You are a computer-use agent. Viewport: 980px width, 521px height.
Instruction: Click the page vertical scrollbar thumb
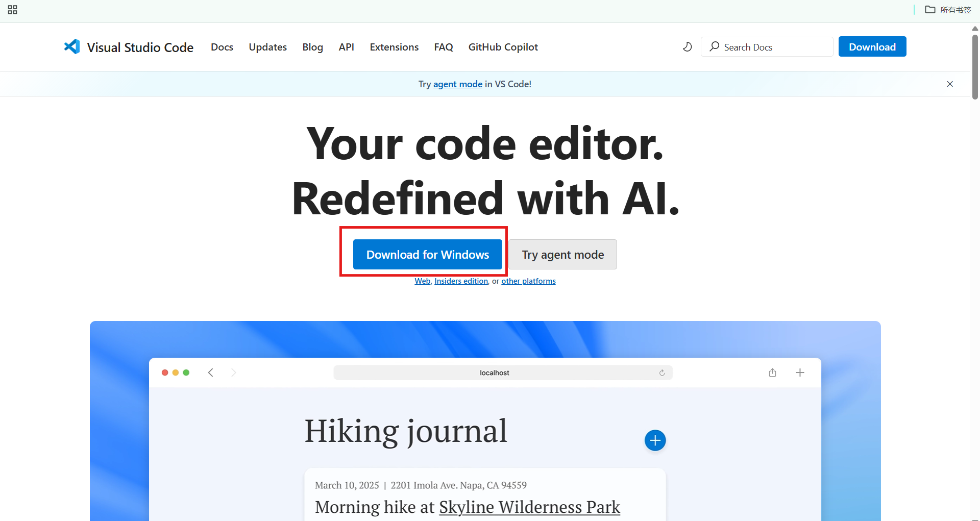975,66
